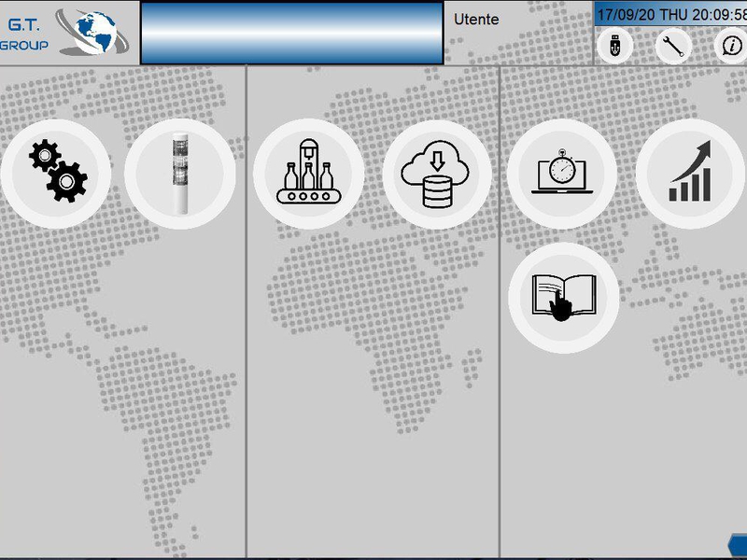The width and height of the screenshot is (747, 560).
Task: Open the manual book icon
Action: pyautogui.click(x=564, y=298)
